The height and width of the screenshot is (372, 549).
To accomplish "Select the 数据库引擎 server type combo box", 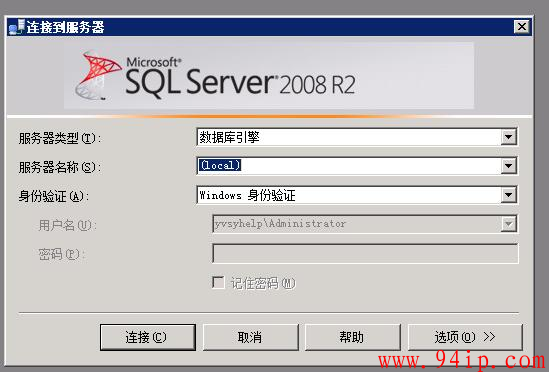I will (x=357, y=137).
